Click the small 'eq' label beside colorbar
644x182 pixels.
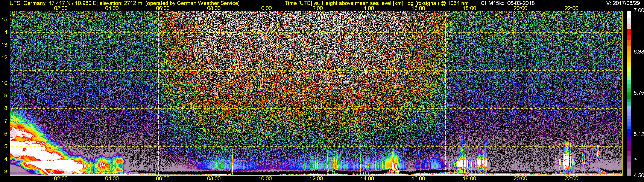[636, 159]
